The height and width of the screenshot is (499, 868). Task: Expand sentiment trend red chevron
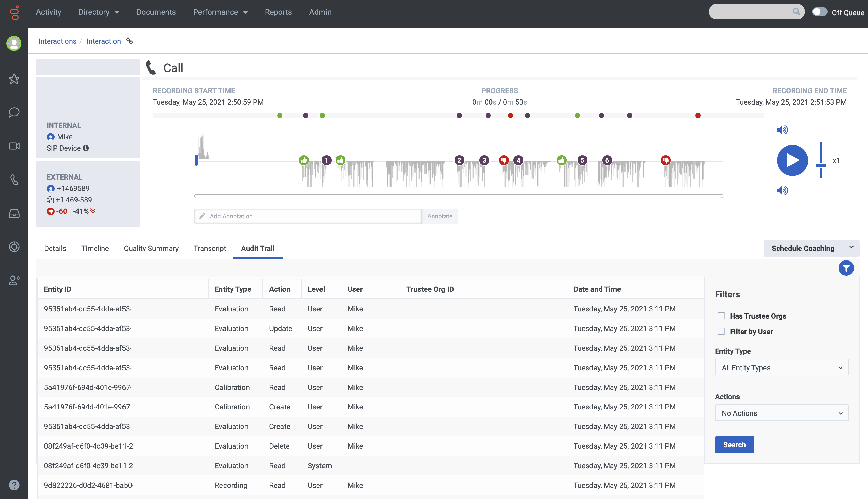tap(93, 211)
